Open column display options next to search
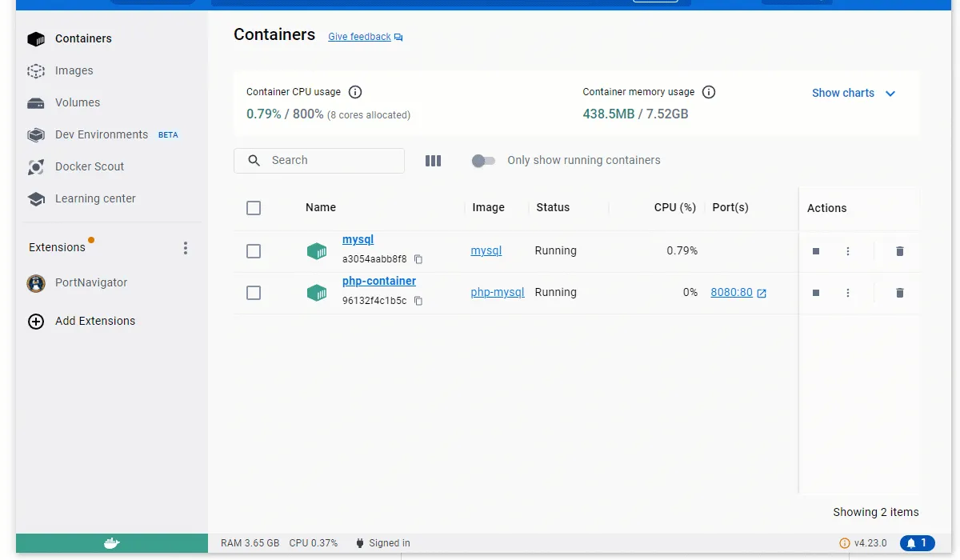Viewport: 960px width, 560px height. coord(433,160)
